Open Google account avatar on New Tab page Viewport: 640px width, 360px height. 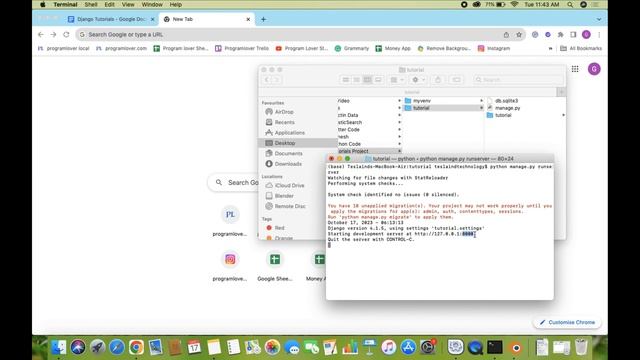(594, 69)
